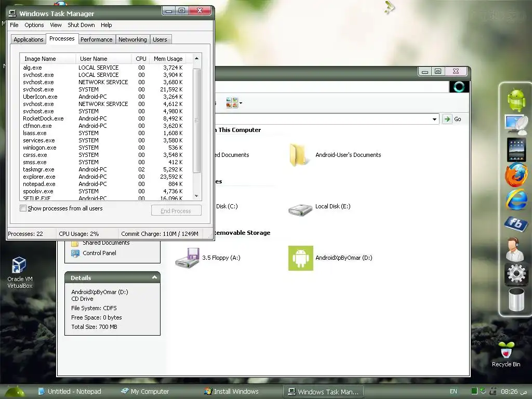Screen dimensions: 532x399
Task: Sort processes by Mem Usage column
Action: pos(168,59)
